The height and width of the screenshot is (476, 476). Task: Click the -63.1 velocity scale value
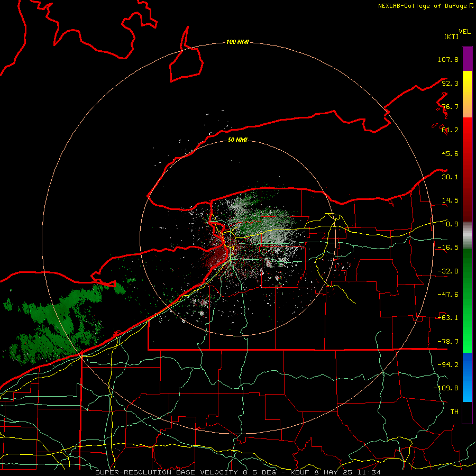click(x=448, y=318)
